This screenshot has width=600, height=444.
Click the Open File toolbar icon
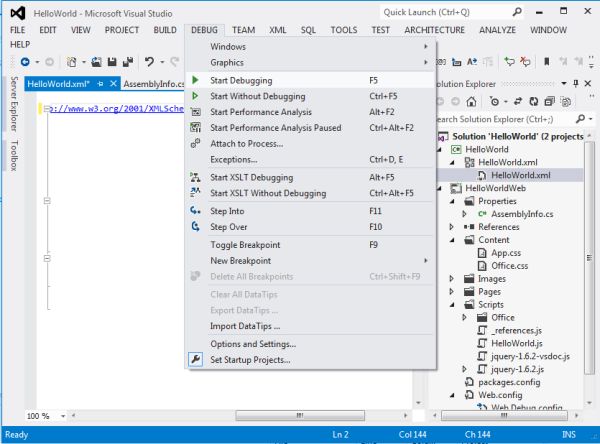96,62
